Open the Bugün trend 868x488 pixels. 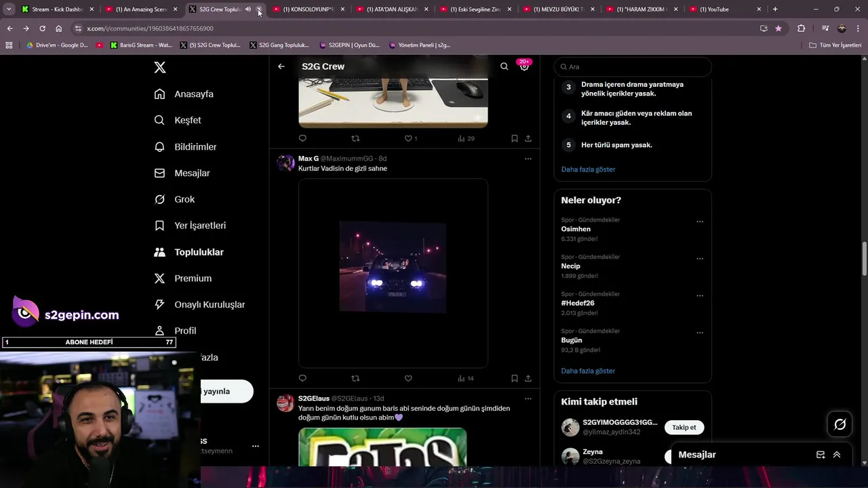[x=572, y=340]
